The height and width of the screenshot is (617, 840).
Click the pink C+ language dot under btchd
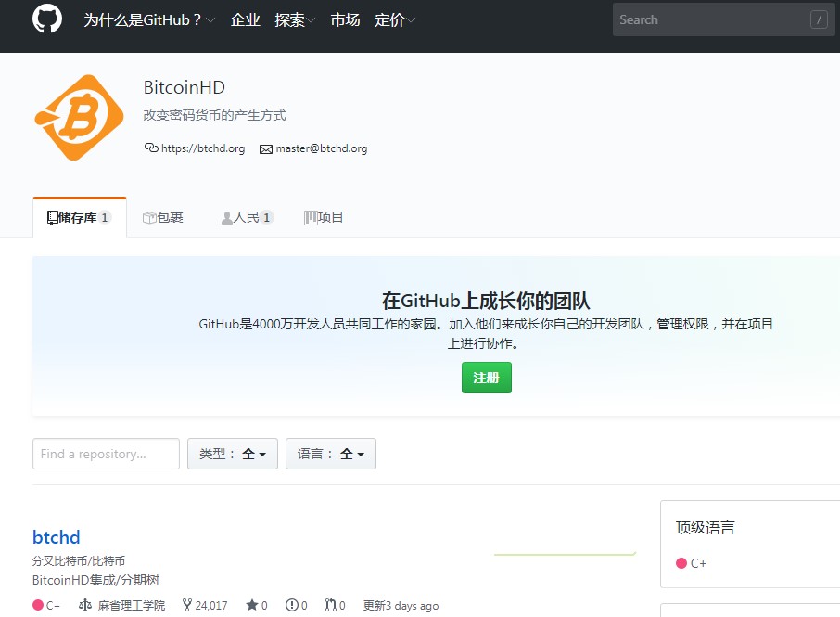38,605
